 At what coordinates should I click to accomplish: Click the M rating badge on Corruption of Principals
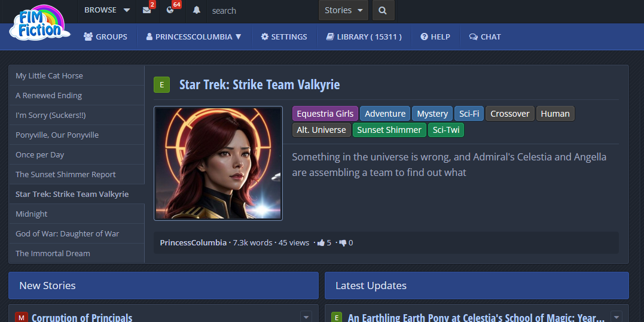click(22, 317)
